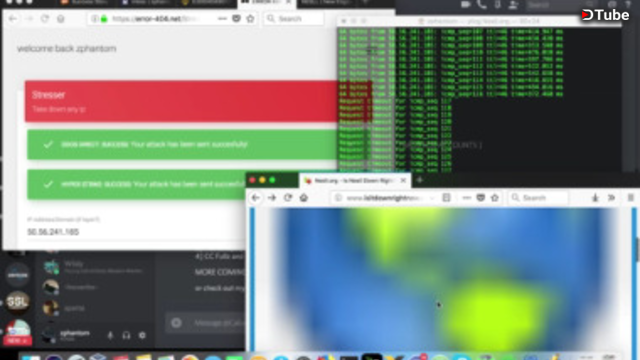The width and height of the screenshot is (640, 360).
Task: Open downloads in isitdownrightnow browser window
Action: [595, 198]
